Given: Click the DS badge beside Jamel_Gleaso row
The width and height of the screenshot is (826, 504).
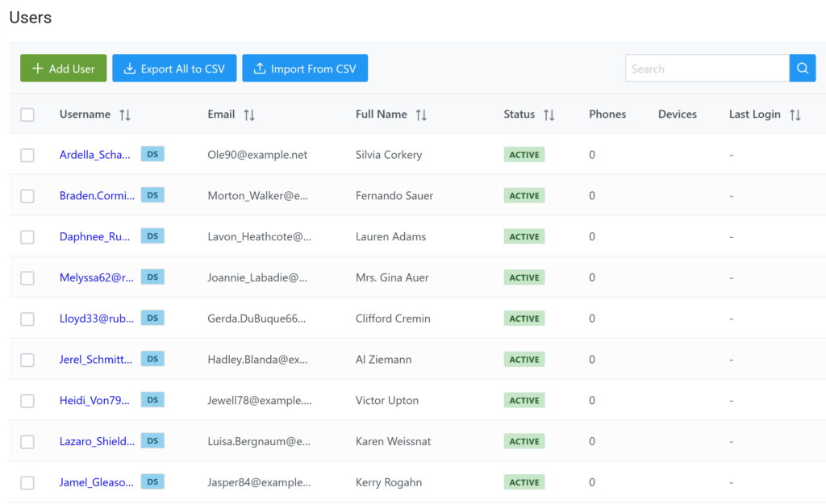Looking at the screenshot, I should pyautogui.click(x=152, y=481).
